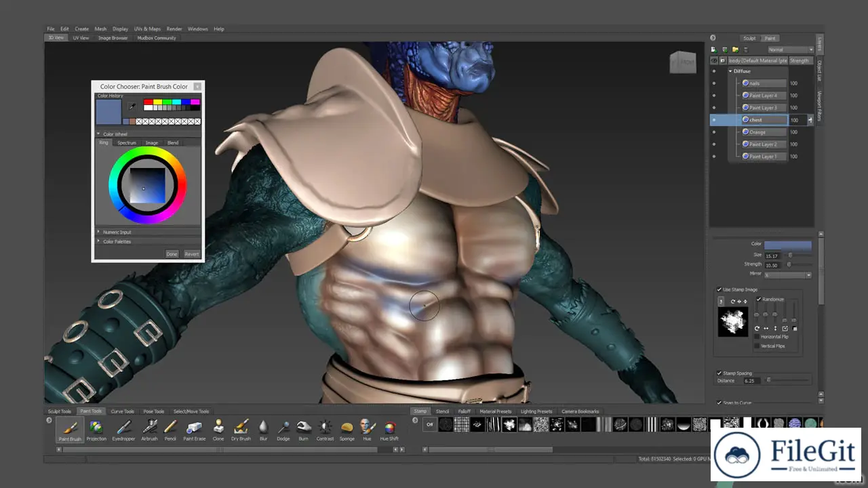Toggle the Stamp Spacing checkbox
The height and width of the screenshot is (488, 868).
tap(719, 373)
